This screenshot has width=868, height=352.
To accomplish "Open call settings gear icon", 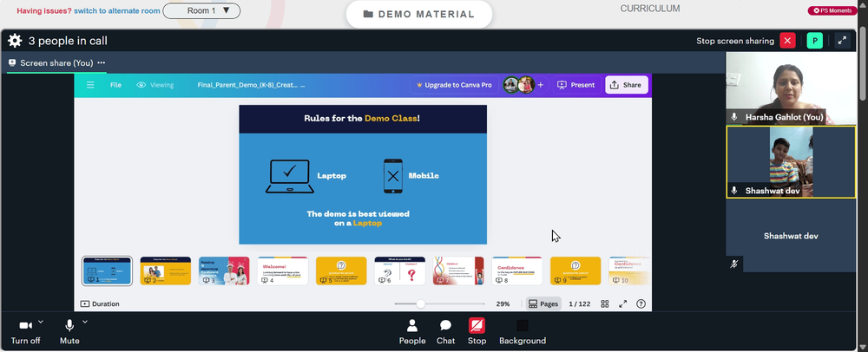I will (x=15, y=41).
